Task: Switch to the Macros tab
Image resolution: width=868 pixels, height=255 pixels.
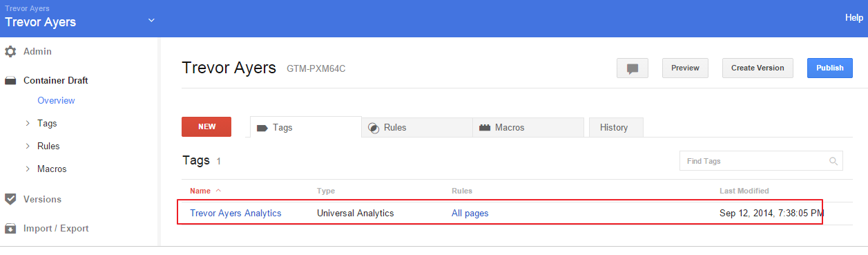Action: [x=528, y=127]
